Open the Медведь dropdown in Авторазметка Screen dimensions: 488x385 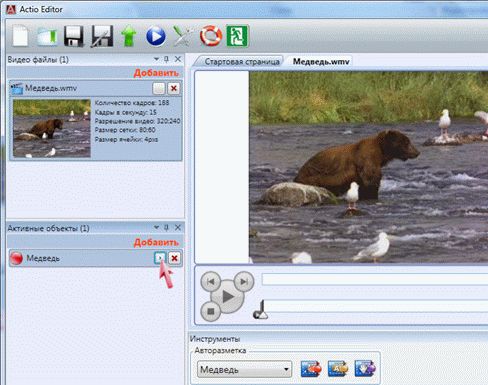(x=244, y=369)
